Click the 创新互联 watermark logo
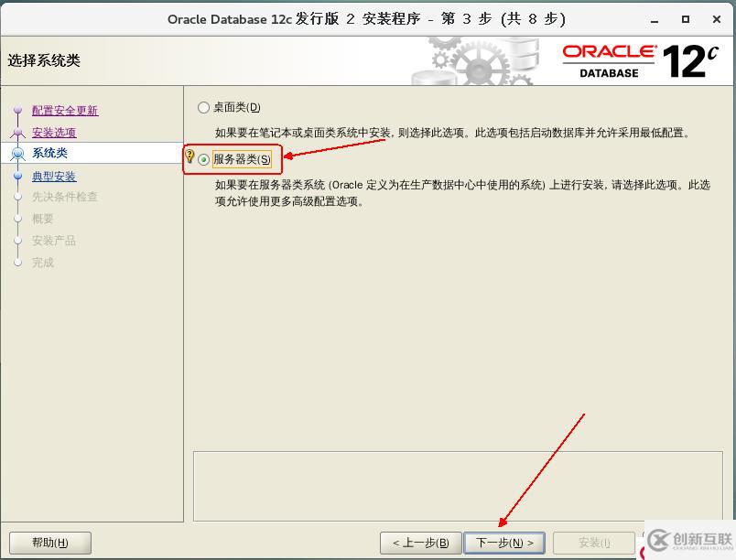 (690, 540)
